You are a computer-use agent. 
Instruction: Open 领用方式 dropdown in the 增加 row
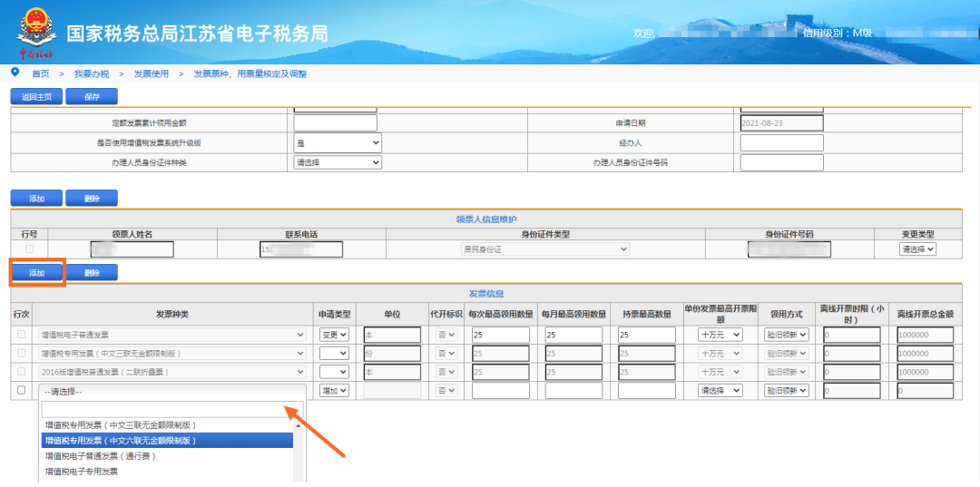(x=786, y=390)
